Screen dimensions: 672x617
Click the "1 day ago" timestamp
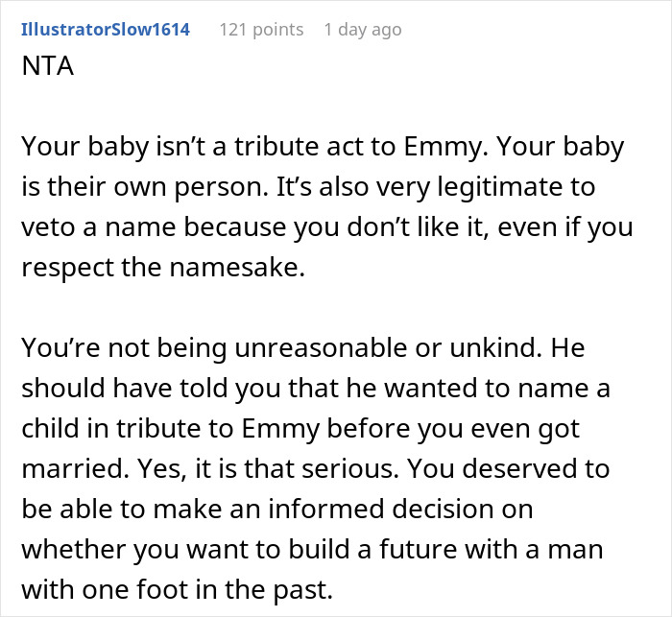pyautogui.click(x=362, y=30)
